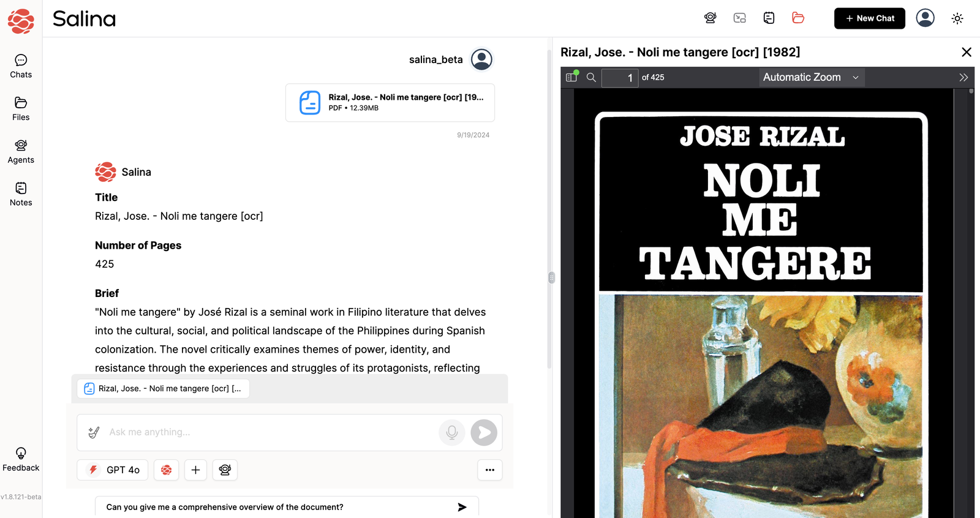Click the 'Number of Pages' heading
This screenshot has width=980, height=518.
pos(138,245)
